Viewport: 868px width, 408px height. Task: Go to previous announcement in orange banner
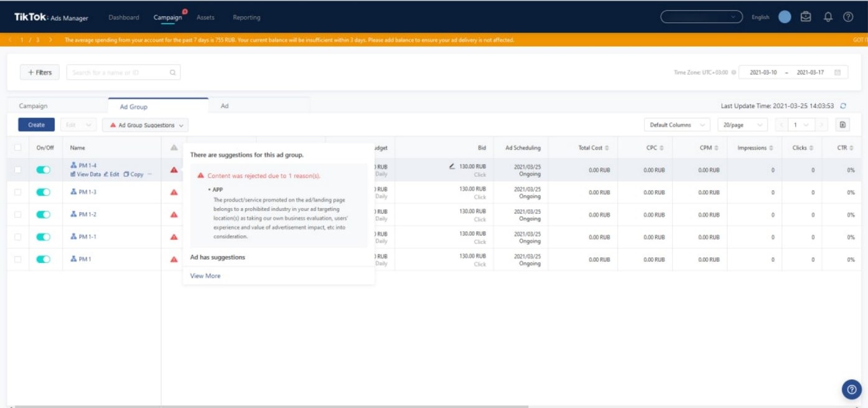tap(11, 40)
